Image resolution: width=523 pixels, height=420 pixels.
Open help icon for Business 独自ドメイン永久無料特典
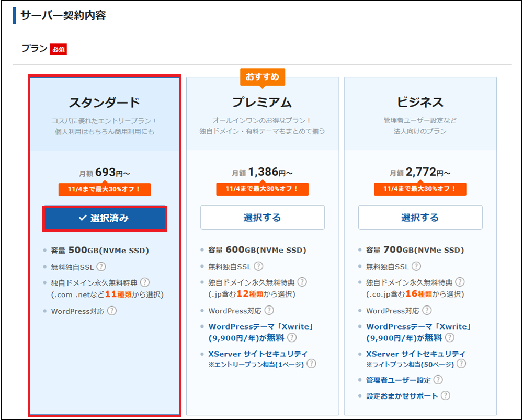click(x=460, y=282)
